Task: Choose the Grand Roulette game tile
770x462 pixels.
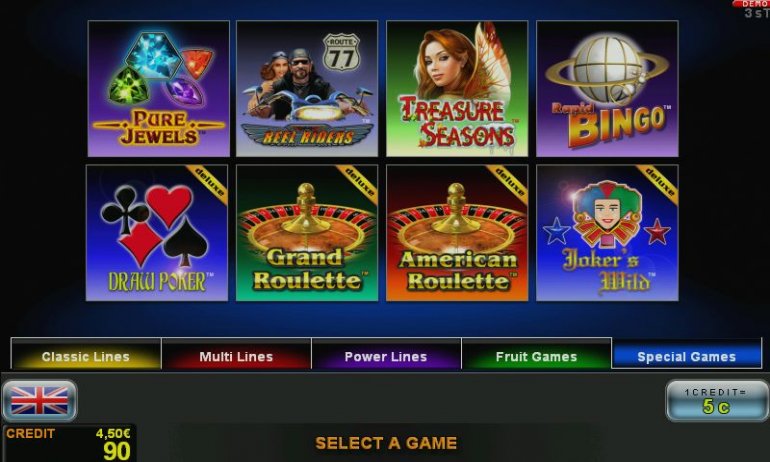Action: tap(307, 233)
